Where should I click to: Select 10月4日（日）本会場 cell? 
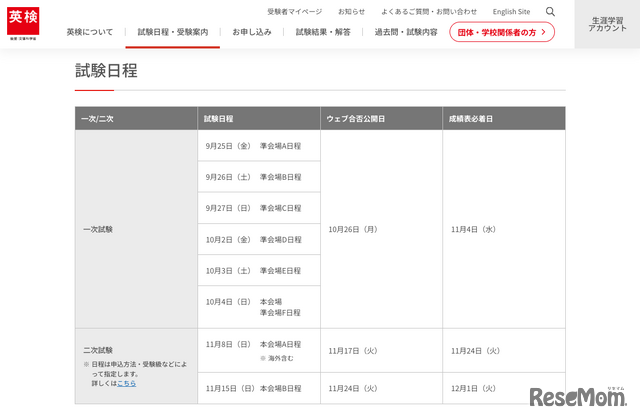click(x=259, y=307)
